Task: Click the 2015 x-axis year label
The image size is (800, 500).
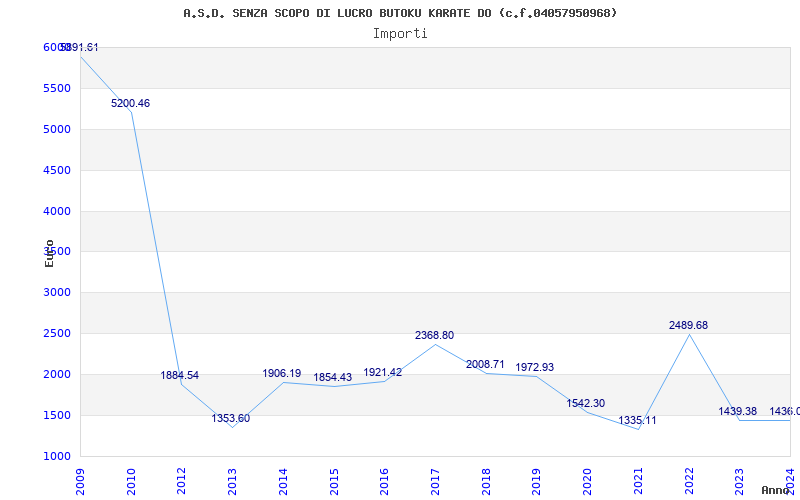Action: 334,482
